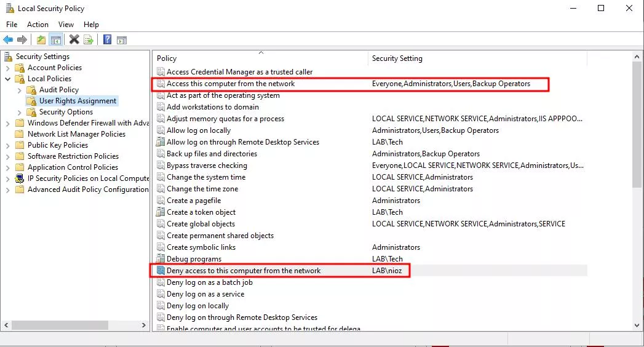644x347 pixels.
Task: Select 'Add workstations to domain' policy
Action: (x=213, y=107)
